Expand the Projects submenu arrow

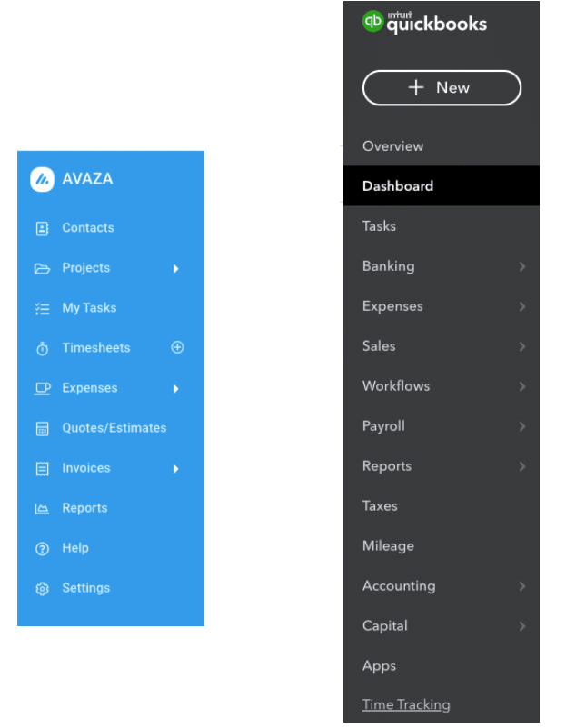point(176,268)
